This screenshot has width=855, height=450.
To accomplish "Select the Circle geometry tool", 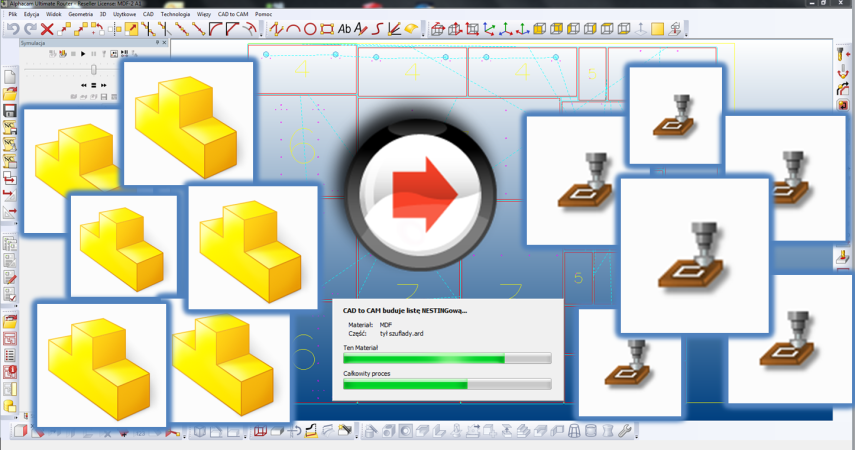I will (312, 29).
